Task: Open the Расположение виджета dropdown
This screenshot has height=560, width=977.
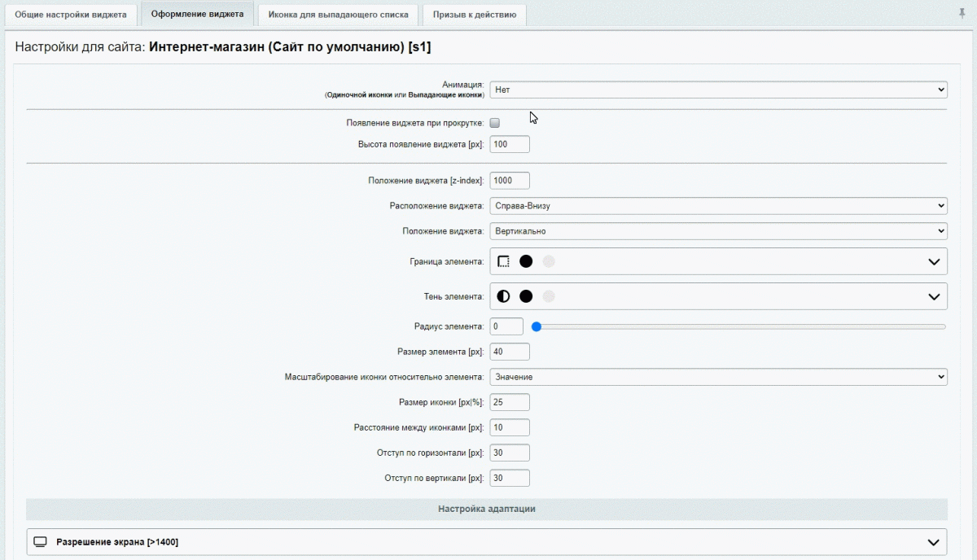Action: click(718, 206)
